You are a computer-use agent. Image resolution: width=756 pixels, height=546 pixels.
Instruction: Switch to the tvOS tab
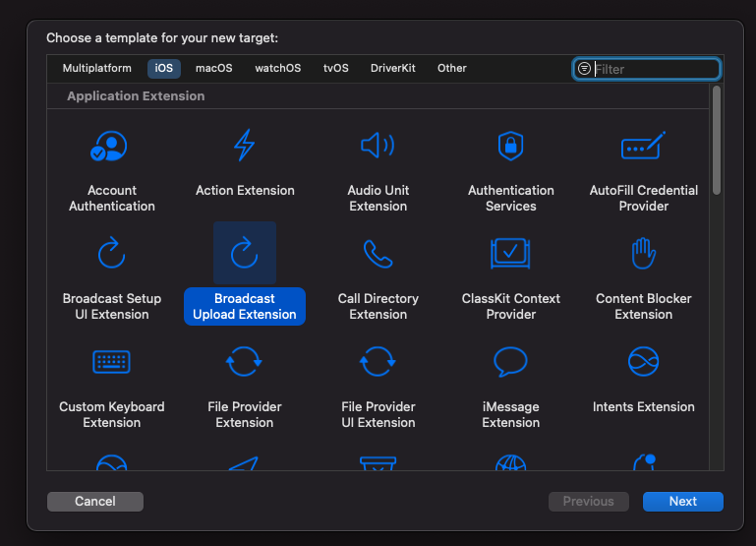tap(336, 69)
